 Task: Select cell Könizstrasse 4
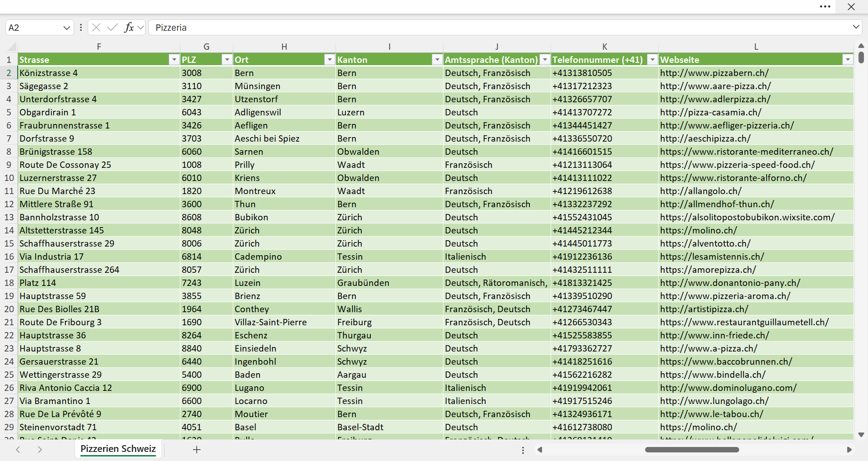[99, 73]
